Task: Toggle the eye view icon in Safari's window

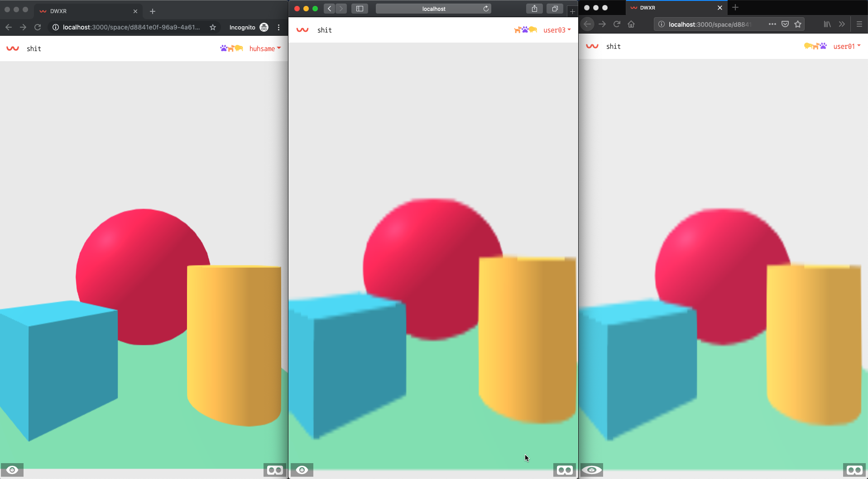Action: click(x=302, y=470)
